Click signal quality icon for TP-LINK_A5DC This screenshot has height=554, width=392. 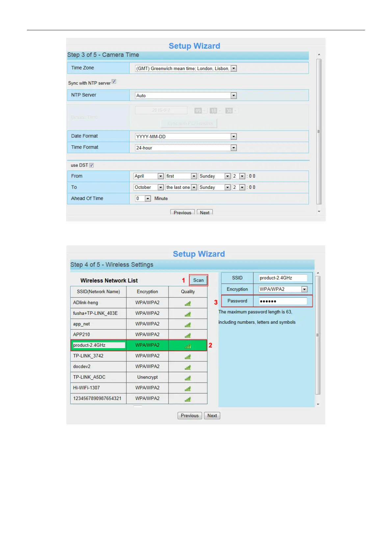click(188, 378)
